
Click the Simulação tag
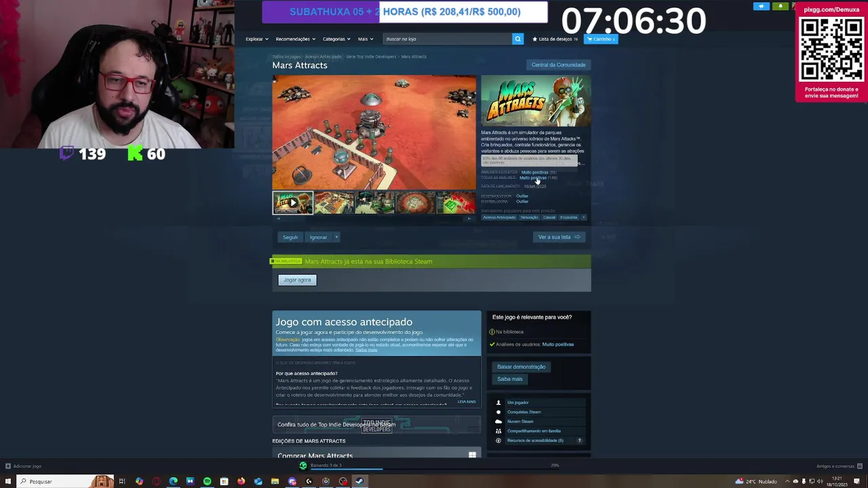click(530, 217)
